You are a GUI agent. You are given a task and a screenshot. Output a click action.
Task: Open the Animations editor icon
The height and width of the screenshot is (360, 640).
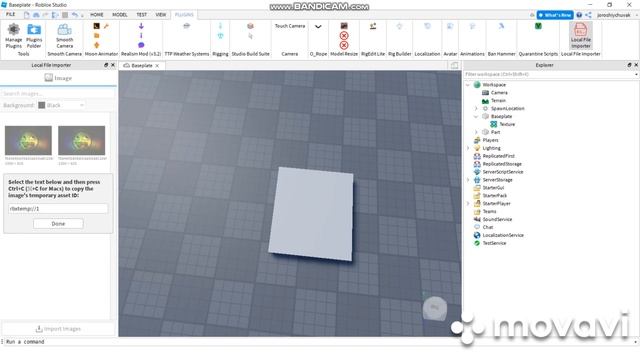click(x=472, y=26)
